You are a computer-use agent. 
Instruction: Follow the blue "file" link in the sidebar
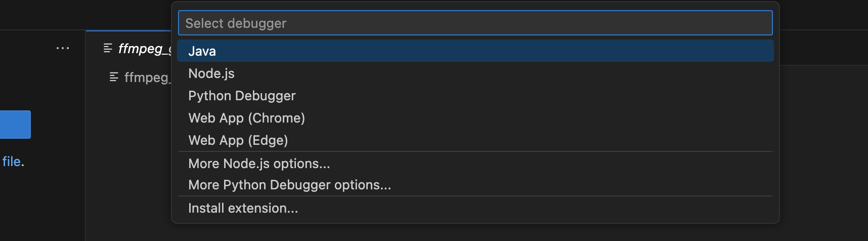click(x=11, y=162)
